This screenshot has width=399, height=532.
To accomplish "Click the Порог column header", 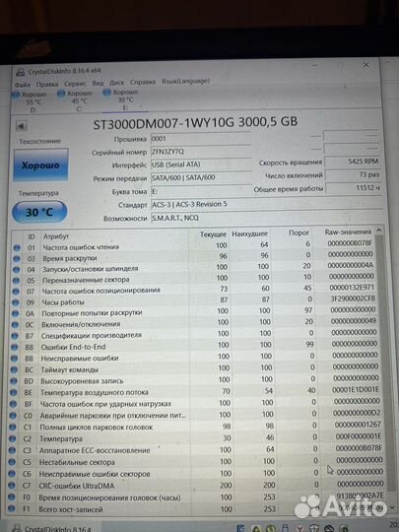I will coord(299,233).
